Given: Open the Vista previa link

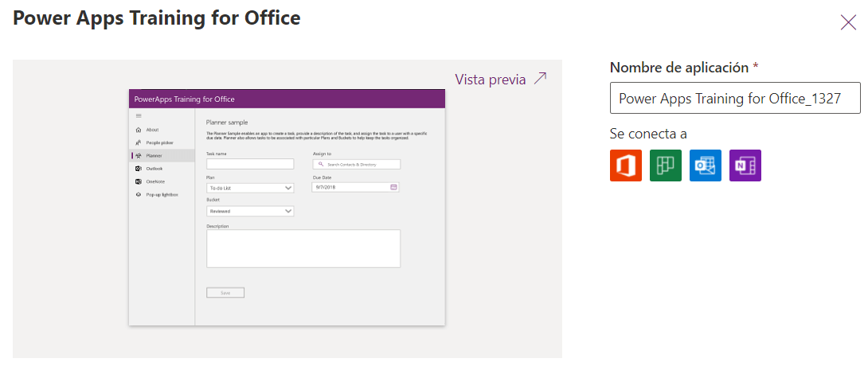Looking at the screenshot, I should (490, 79).
